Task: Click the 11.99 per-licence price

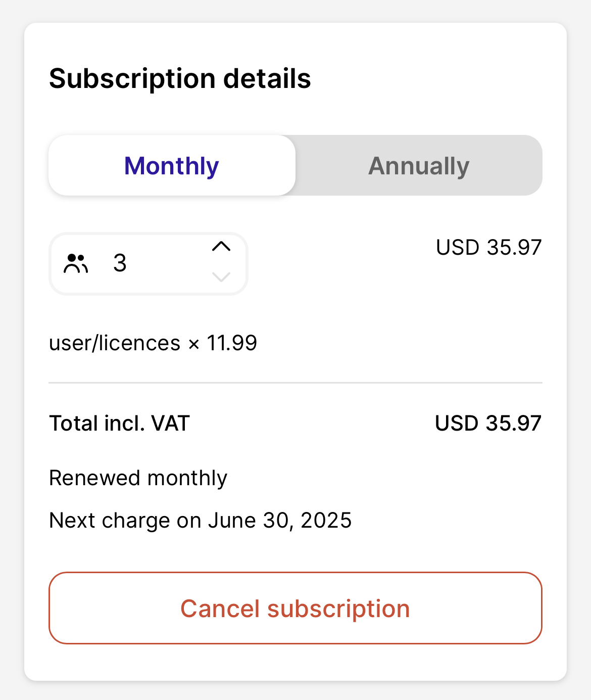Action: tap(232, 343)
